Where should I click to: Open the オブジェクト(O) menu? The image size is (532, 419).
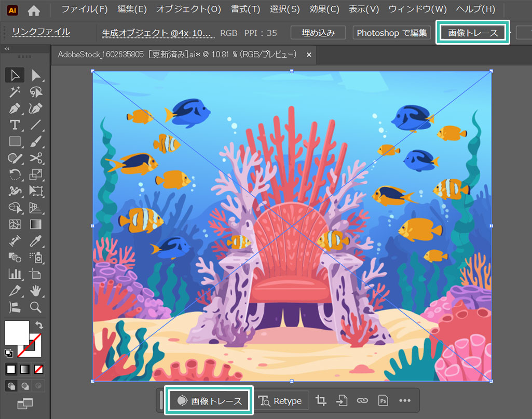coord(188,9)
